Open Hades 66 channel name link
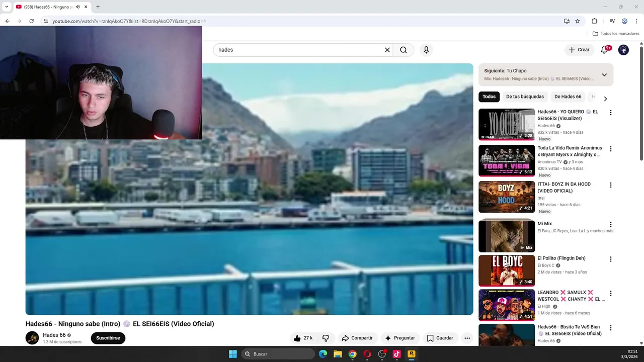The height and width of the screenshot is (362, 644). click(x=54, y=335)
